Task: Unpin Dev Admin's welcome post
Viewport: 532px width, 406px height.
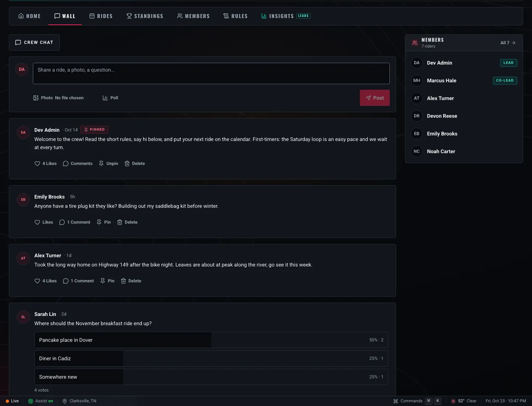Action: [109, 164]
